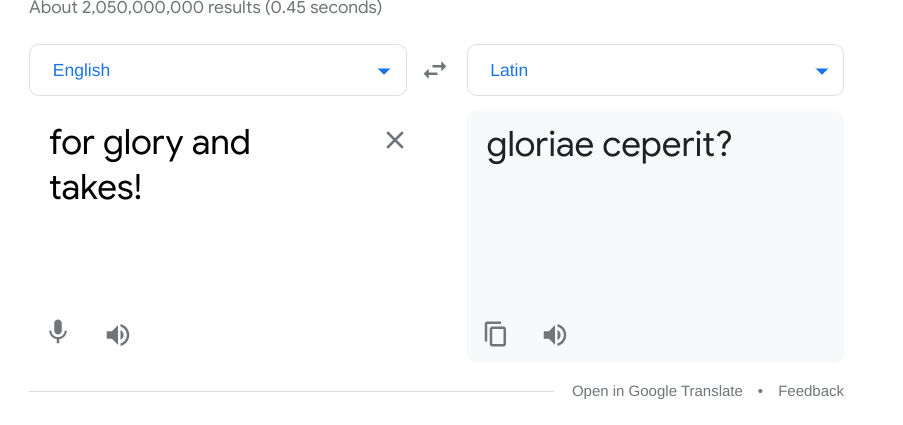Click the 'English' language label
This screenshot has height=425, width=903.
pos(81,70)
